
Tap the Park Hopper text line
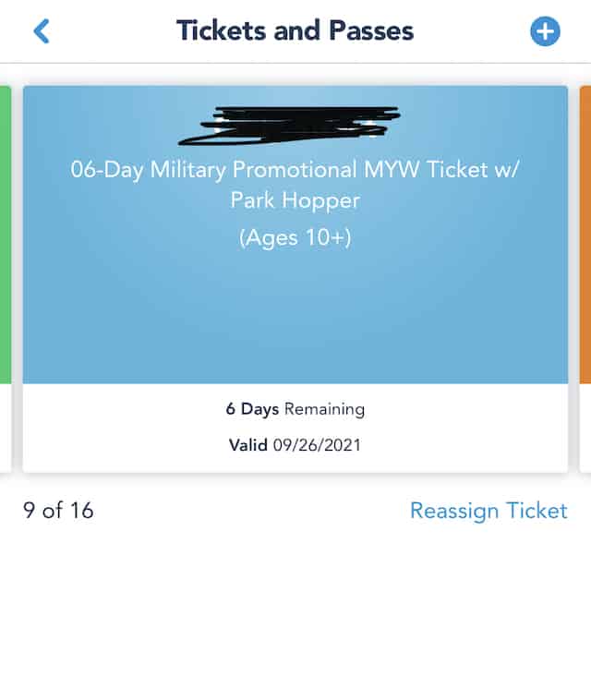point(295,200)
